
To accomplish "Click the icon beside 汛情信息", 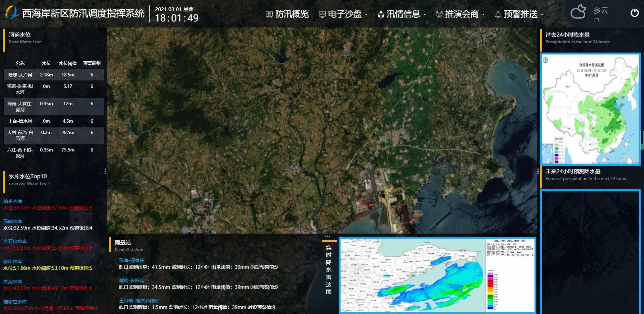I will click(x=381, y=14).
